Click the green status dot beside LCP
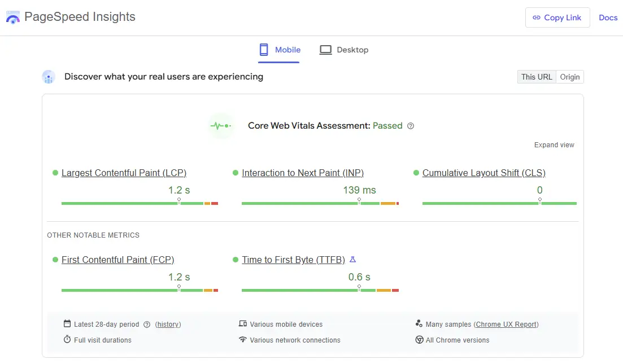Screen dimensions: 623x364 pyautogui.click(x=55, y=173)
